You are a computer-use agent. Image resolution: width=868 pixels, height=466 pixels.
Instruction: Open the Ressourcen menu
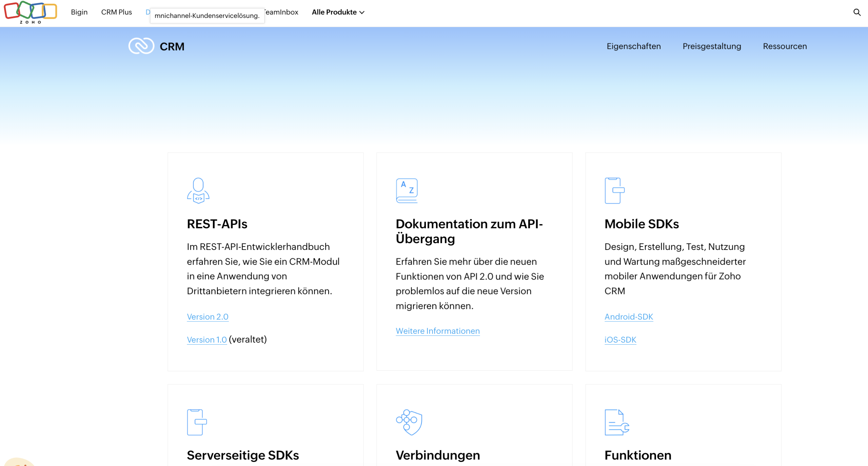click(785, 46)
